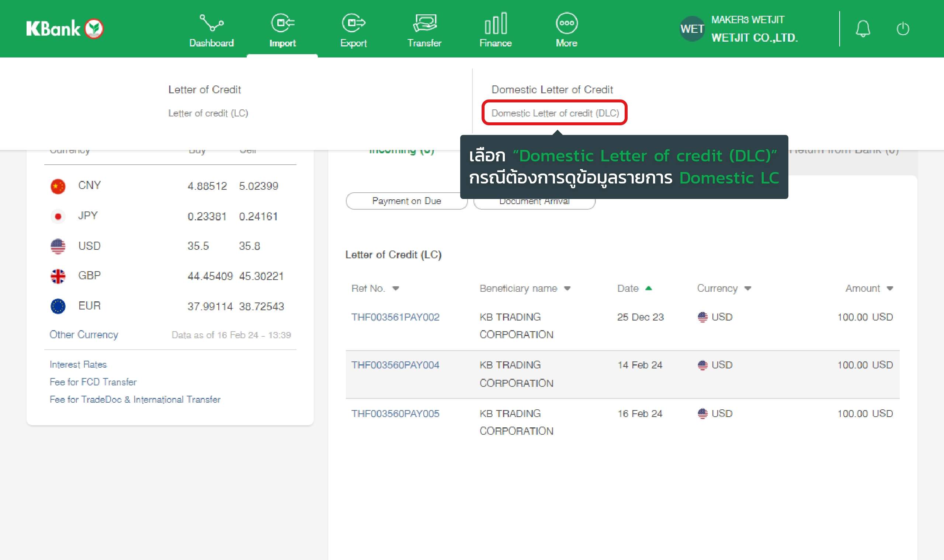Sort by Amount column arrow

click(x=890, y=289)
